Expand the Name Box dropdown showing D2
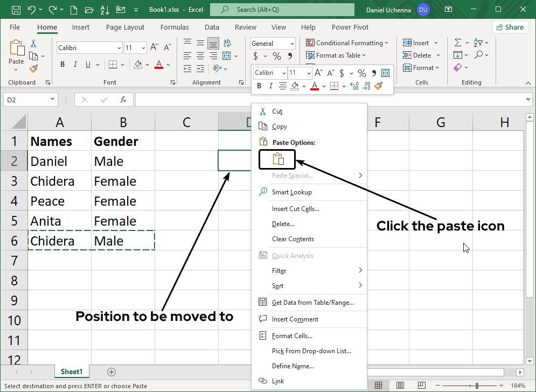The width and height of the screenshot is (536, 392). (x=53, y=100)
